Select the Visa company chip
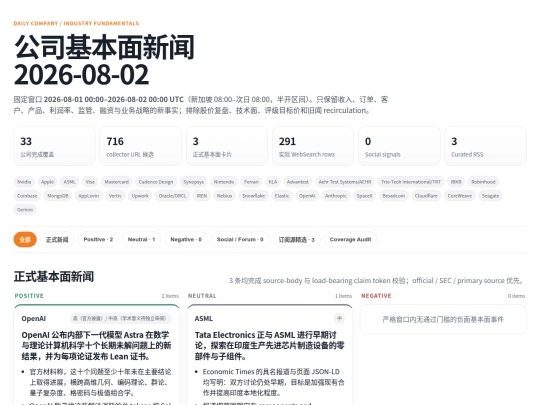The image size is (540, 405). [x=90, y=182]
